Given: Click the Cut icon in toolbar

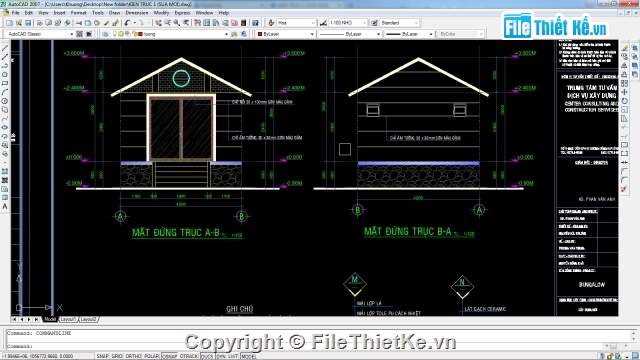Looking at the screenshot, I should [x=79, y=23].
